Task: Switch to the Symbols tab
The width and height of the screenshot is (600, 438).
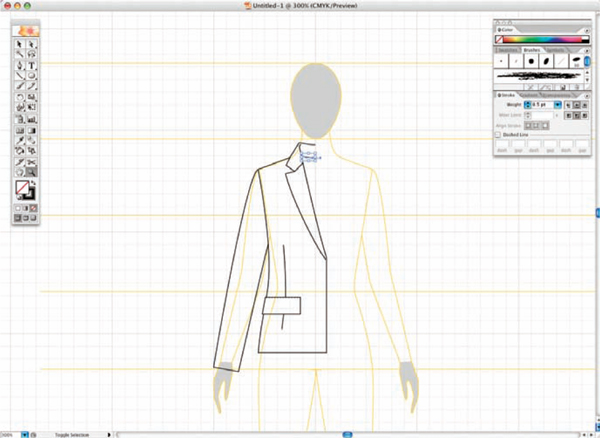Action: pos(555,50)
